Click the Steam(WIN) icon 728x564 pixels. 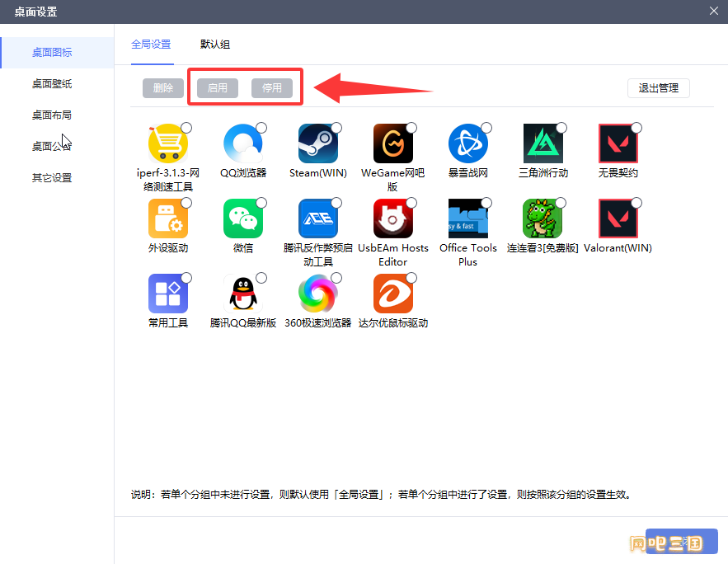(x=318, y=143)
